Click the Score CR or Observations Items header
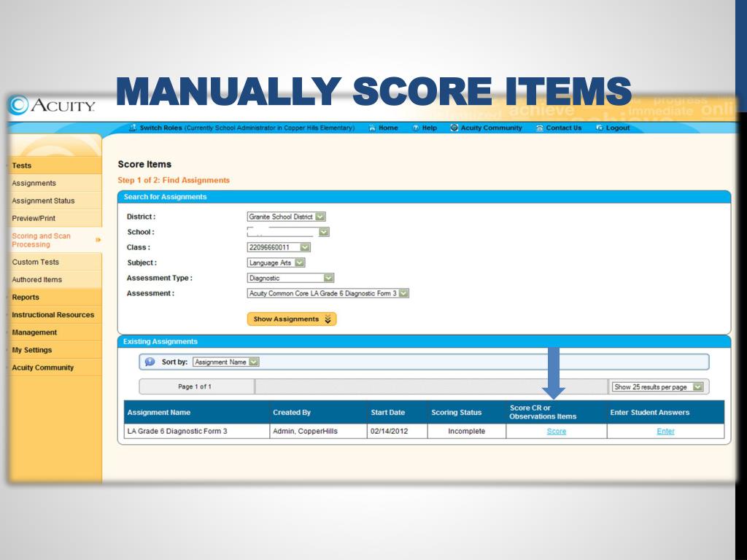This screenshot has height=560, width=747. click(x=557, y=413)
